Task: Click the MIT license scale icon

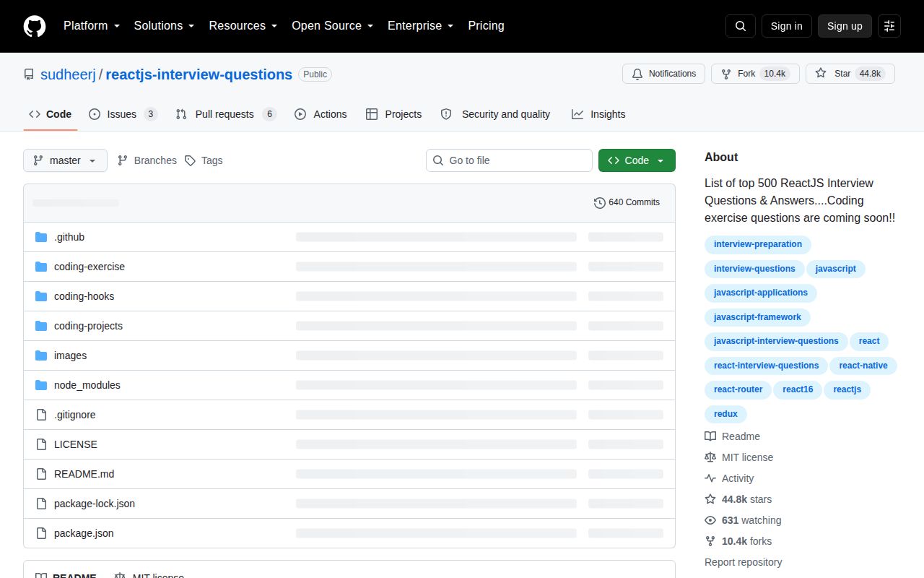Action: point(710,457)
